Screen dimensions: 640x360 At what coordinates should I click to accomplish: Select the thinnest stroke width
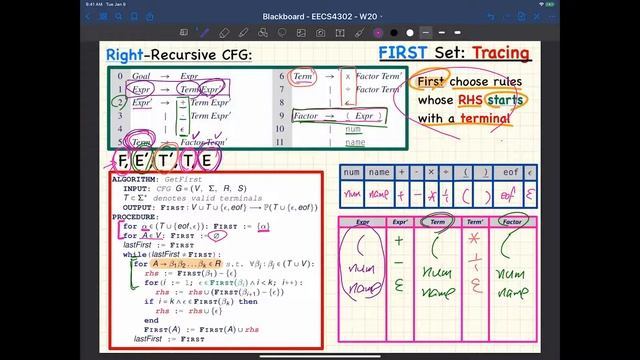tap(426, 33)
